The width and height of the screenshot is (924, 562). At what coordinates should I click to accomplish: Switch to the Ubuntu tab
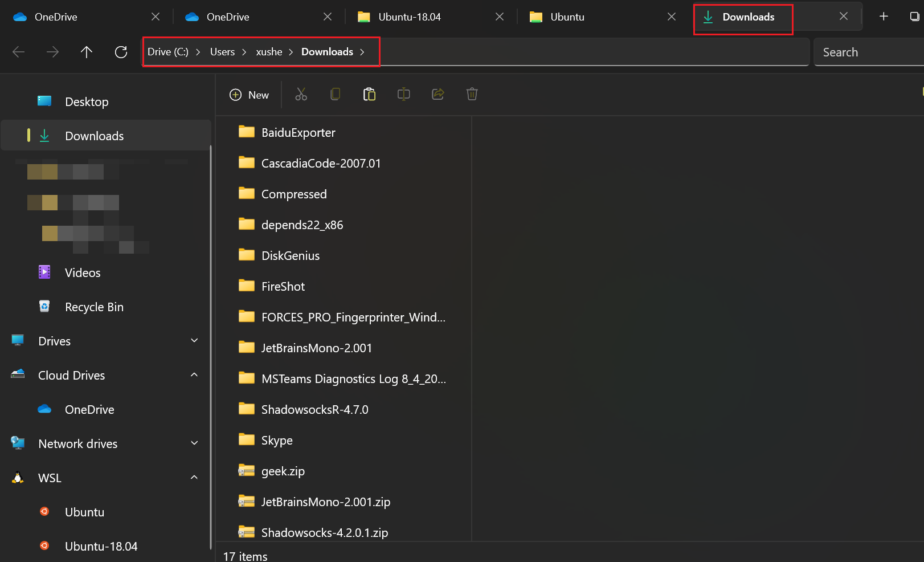pos(603,17)
